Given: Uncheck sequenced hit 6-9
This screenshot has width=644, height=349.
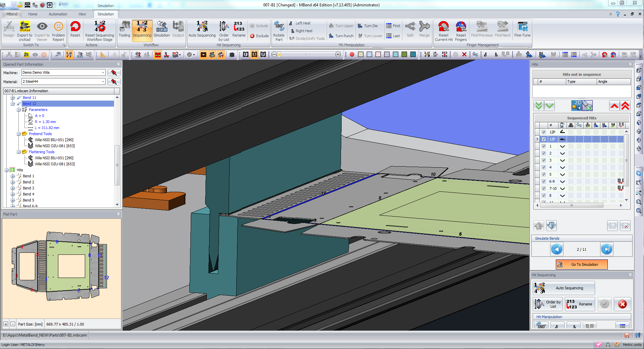Looking at the screenshot, I should pos(544,181).
